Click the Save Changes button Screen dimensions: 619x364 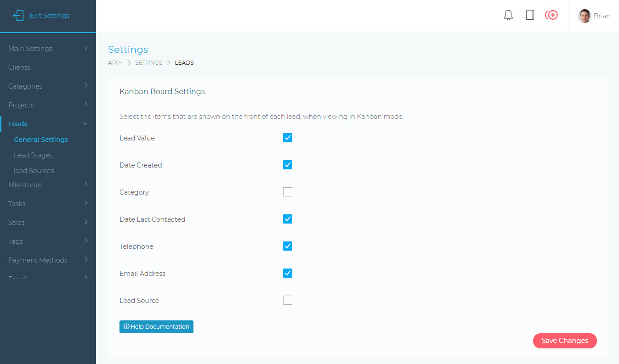pyautogui.click(x=565, y=341)
